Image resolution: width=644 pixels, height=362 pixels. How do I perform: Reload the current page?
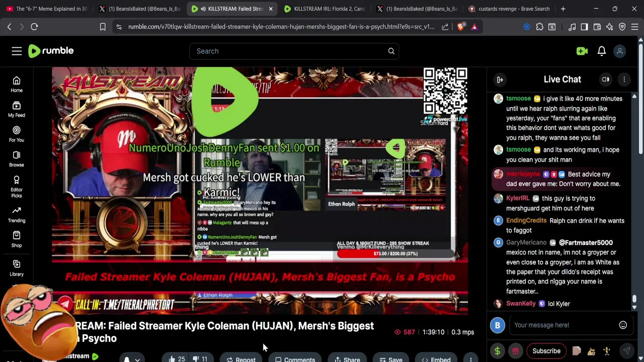pyautogui.click(x=34, y=27)
